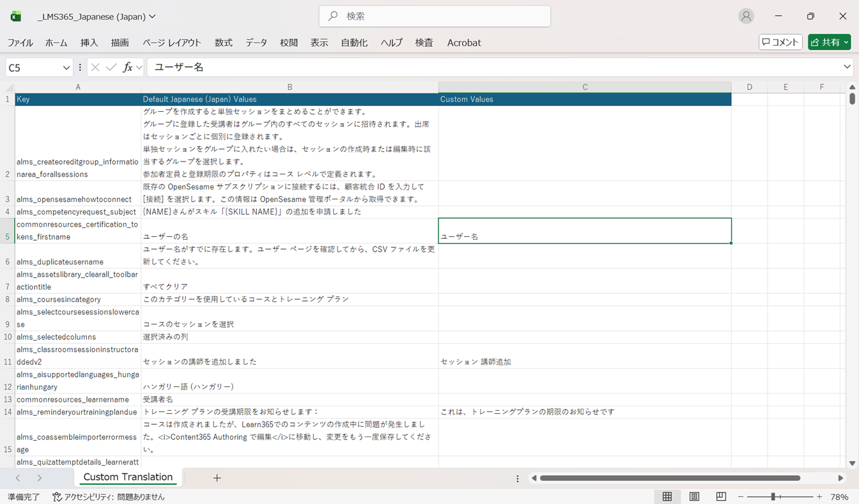Click the 検索 search box

pos(435,16)
